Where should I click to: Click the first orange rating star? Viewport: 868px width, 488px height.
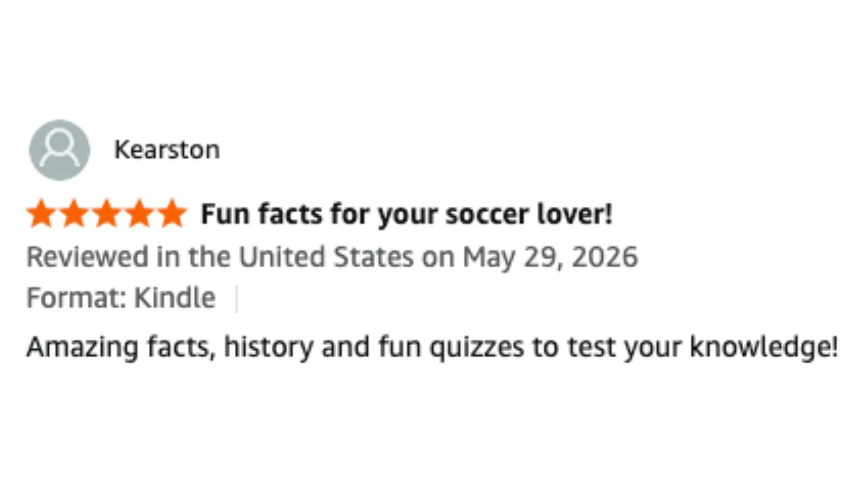click(x=42, y=213)
